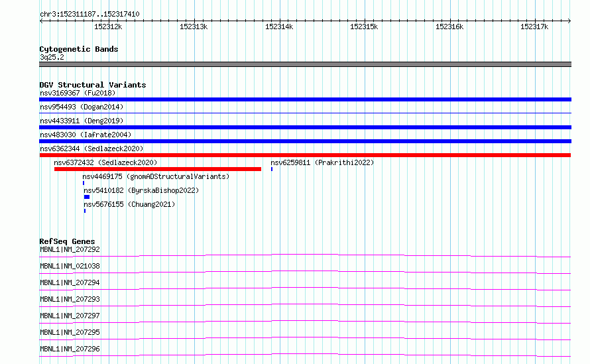The height and width of the screenshot is (364, 590).
Task: Click the magenta line for MBNL1|NM_207296
Action: pyautogui.click(x=305, y=355)
